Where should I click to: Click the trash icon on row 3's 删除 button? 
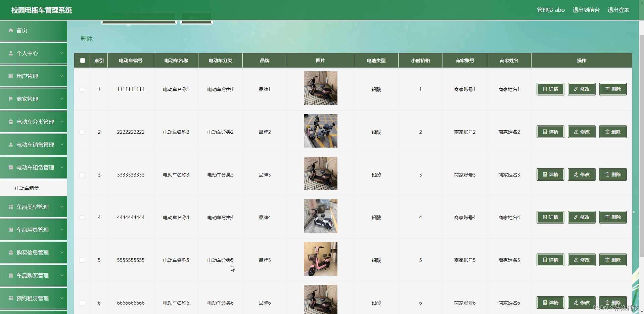click(607, 174)
